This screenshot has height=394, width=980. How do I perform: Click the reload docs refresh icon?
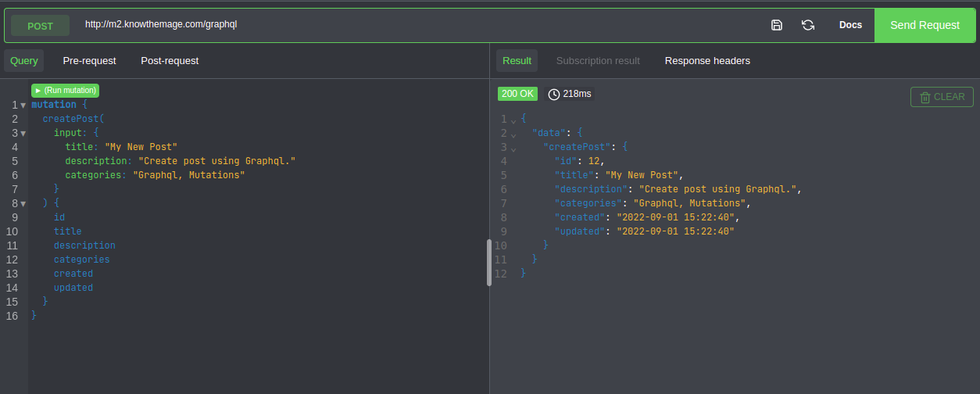coord(808,25)
